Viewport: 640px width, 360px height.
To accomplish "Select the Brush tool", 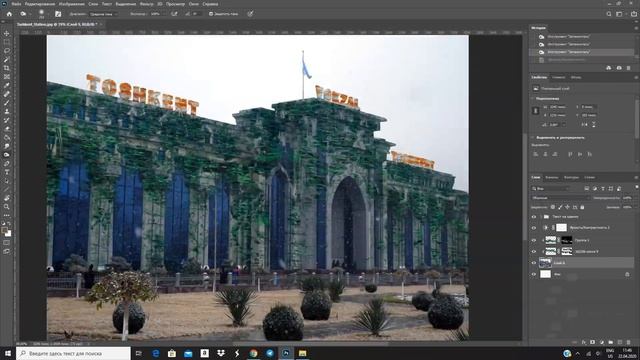I will 7,102.
